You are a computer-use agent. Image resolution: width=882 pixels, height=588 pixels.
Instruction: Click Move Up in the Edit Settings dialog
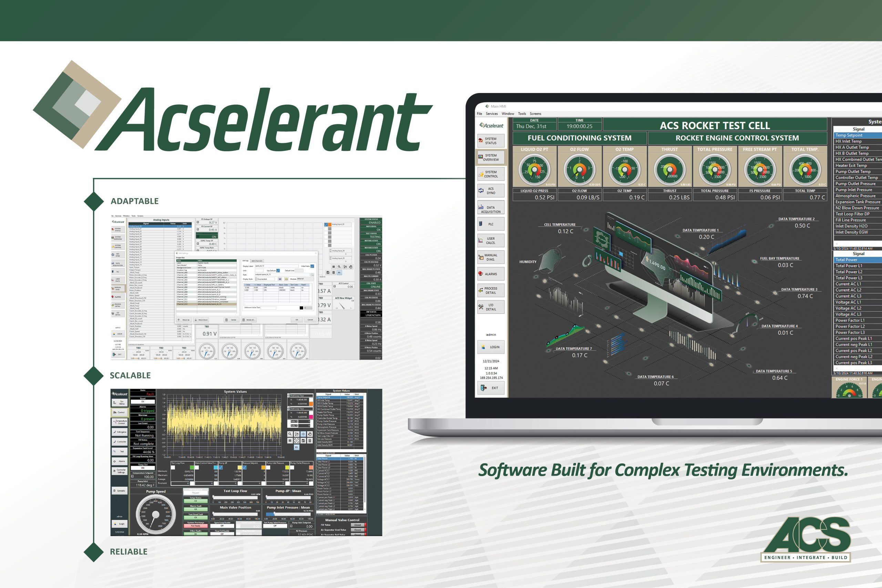click(x=184, y=320)
